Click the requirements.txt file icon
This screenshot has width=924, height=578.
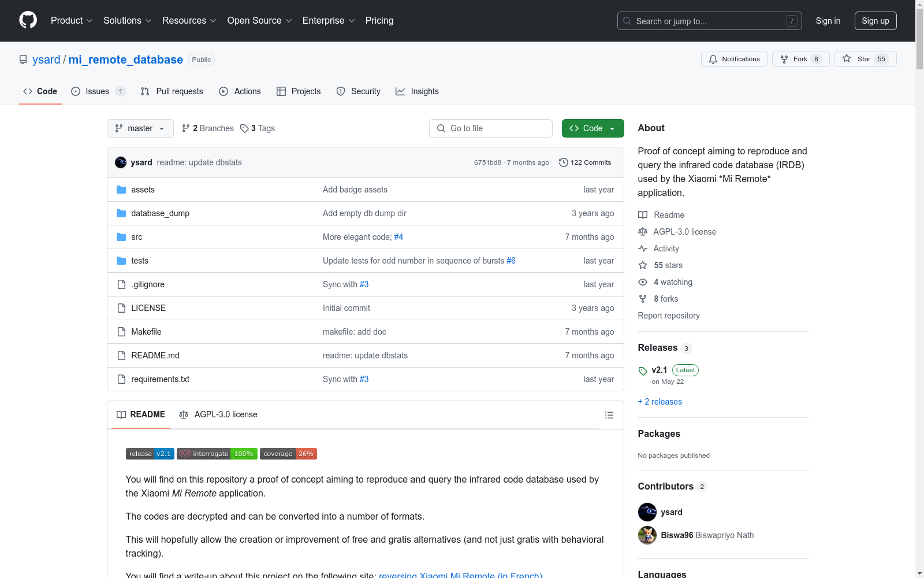(121, 379)
